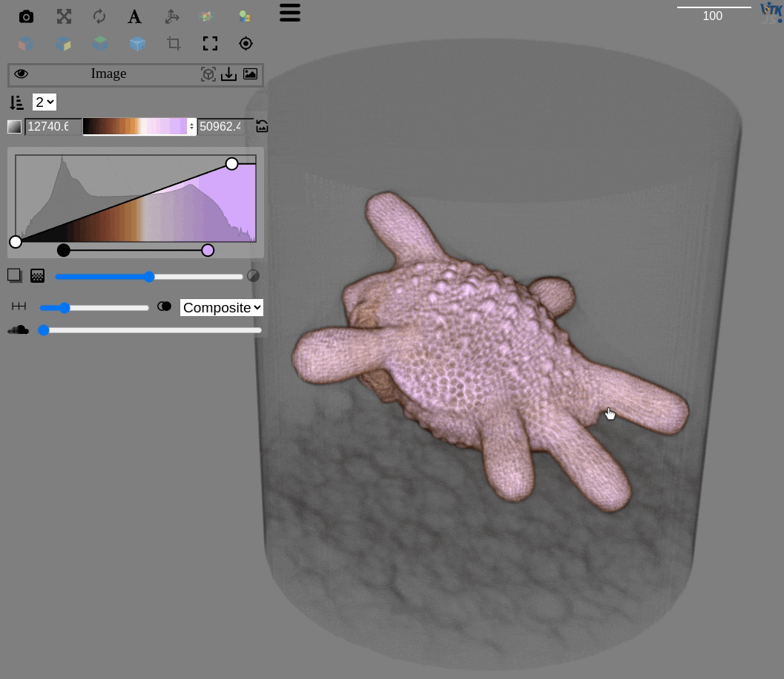The image size is (784, 679).
Task: Hide the Image layer with eye icon
Action: pos(21,73)
